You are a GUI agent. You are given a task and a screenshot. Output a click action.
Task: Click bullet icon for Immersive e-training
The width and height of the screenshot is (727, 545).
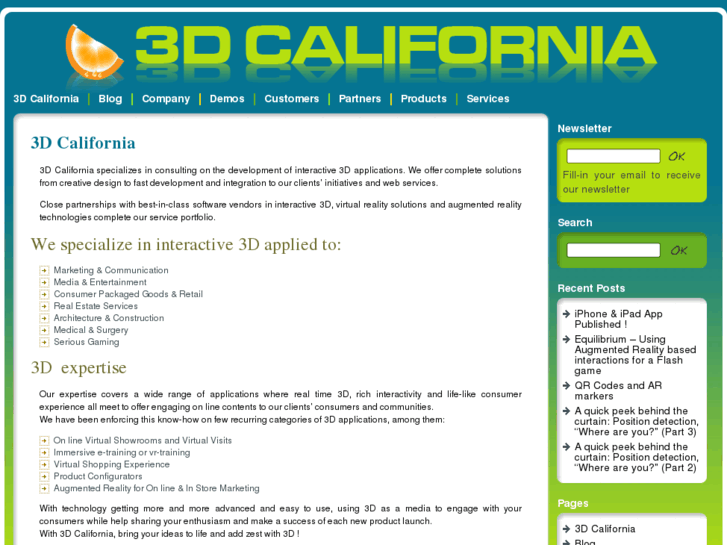coord(44,453)
